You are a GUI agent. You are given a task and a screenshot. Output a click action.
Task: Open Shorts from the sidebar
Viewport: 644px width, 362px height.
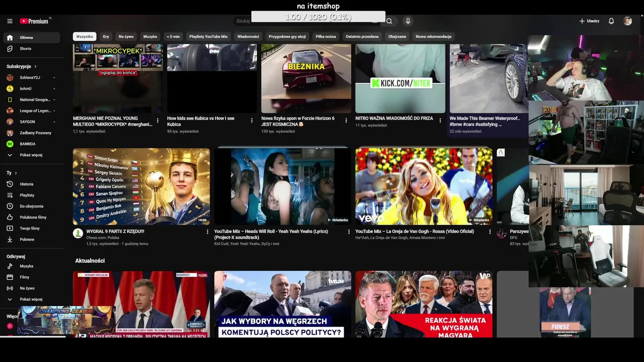pos(31,49)
